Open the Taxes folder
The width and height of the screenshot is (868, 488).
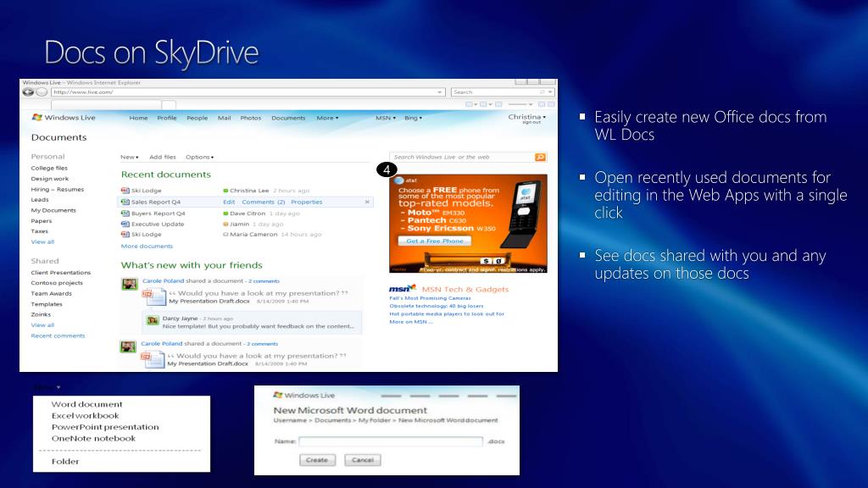(40, 231)
